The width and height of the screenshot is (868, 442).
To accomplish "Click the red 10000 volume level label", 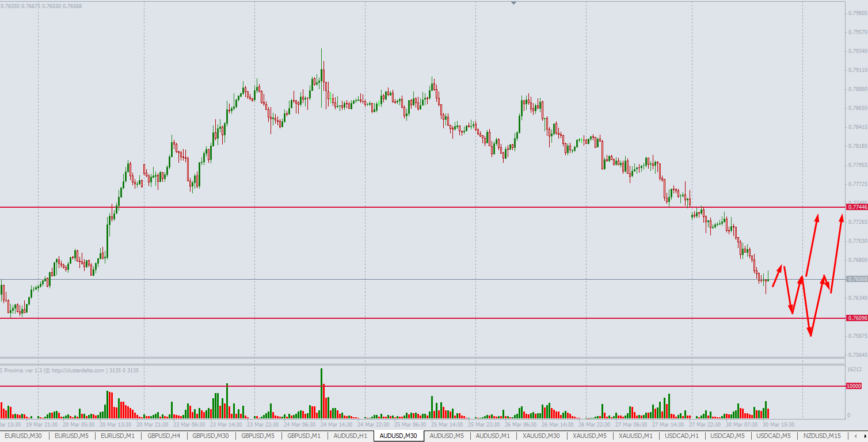I will (x=855, y=386).
